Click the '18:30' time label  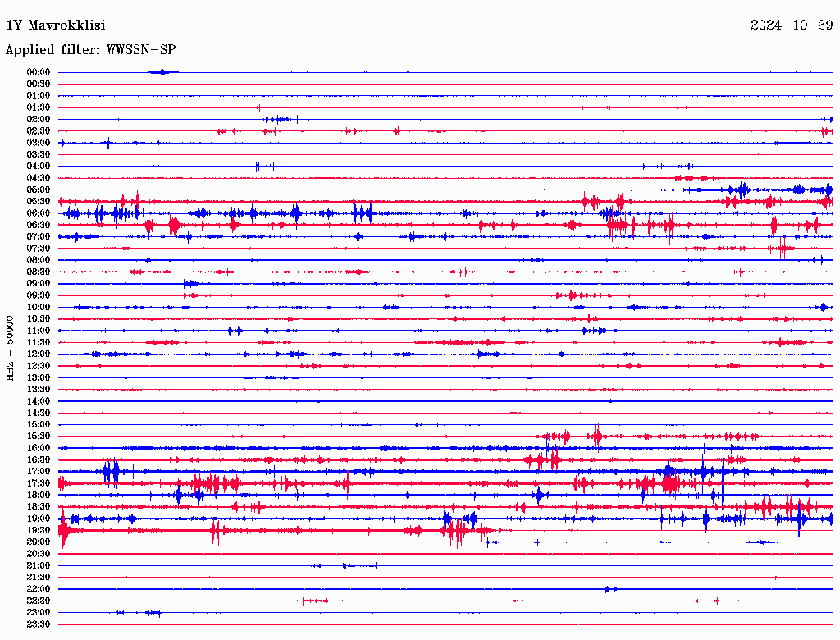(x=38, y=507)
